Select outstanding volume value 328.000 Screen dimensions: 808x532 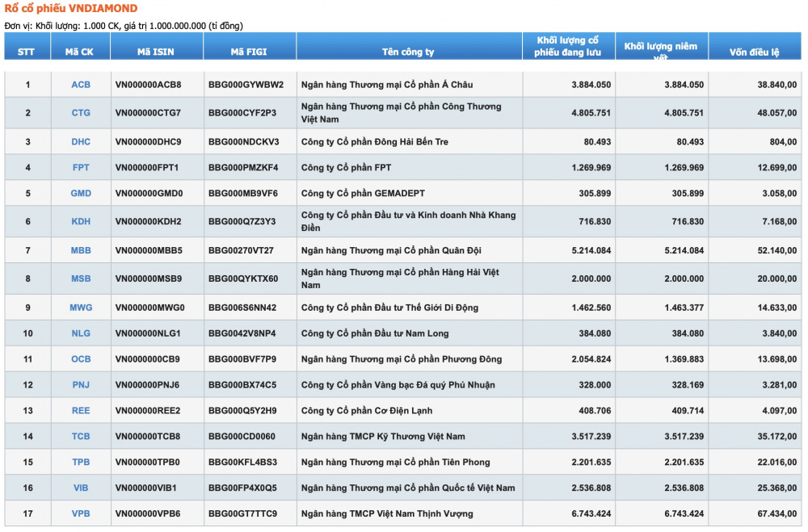595,385
